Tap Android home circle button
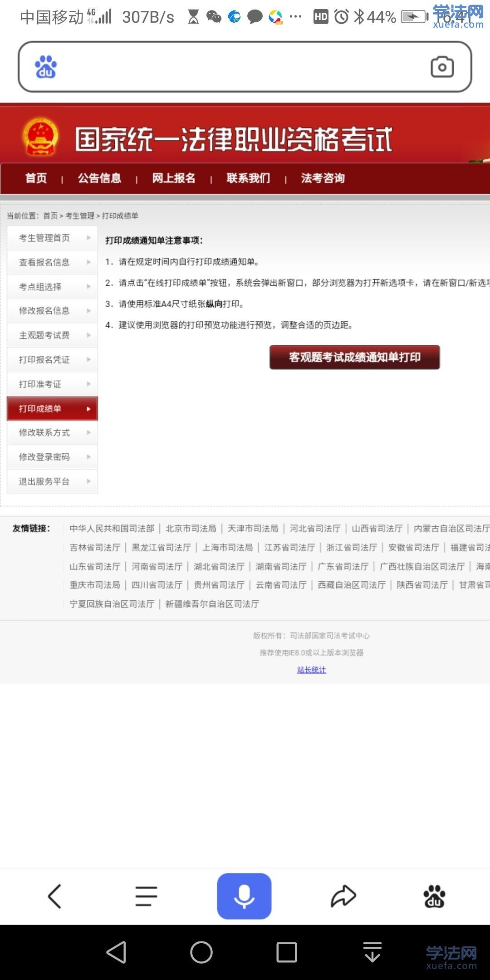Image resolution: width=490 pixels, height=980 pixels. [x=201, y=952]
